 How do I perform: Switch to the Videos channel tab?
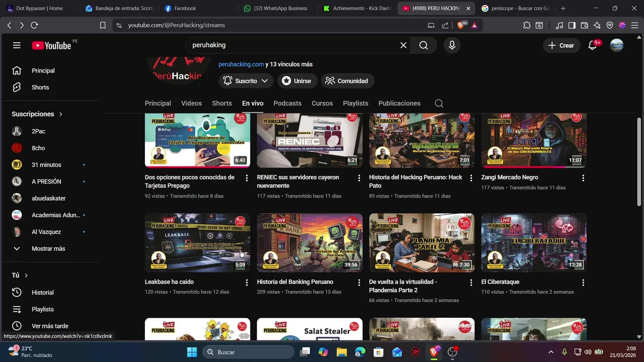pos(191,103)
